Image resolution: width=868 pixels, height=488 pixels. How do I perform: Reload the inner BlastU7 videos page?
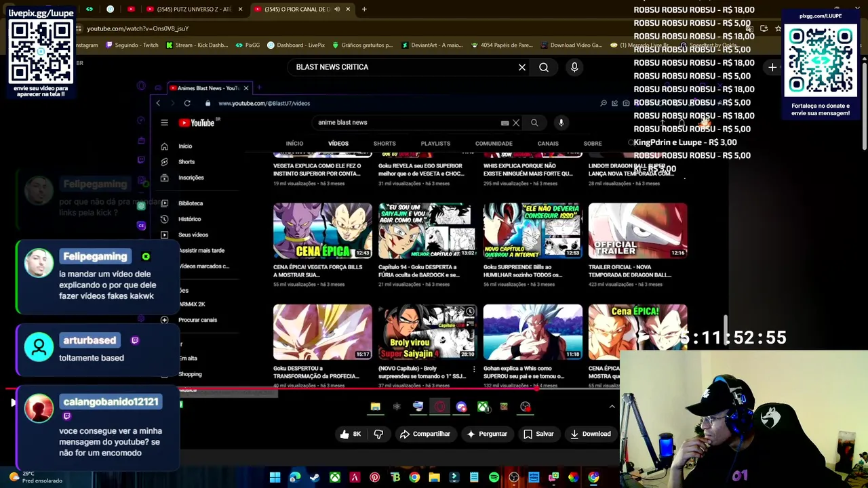coord(187,103)
